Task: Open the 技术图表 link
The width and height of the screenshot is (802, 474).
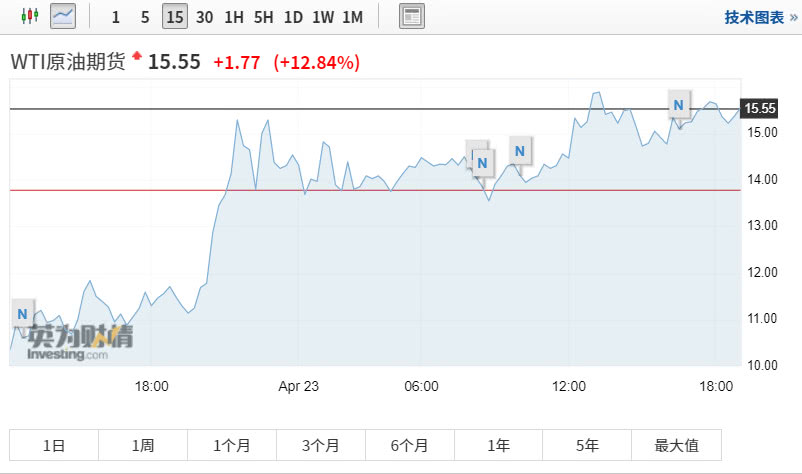Action: coord(758,17)
